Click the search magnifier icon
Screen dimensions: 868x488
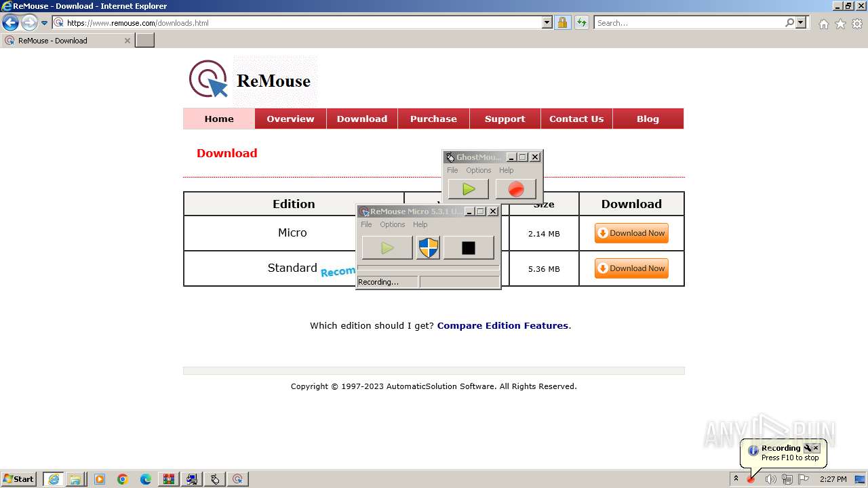coord(789,23)
